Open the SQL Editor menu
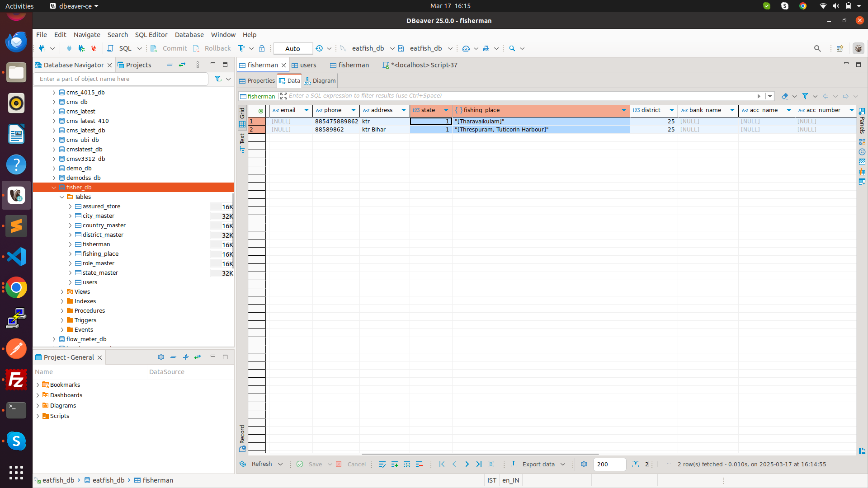Screen dimensions: 868x488 pyautogui.click(x=151, y=35)
